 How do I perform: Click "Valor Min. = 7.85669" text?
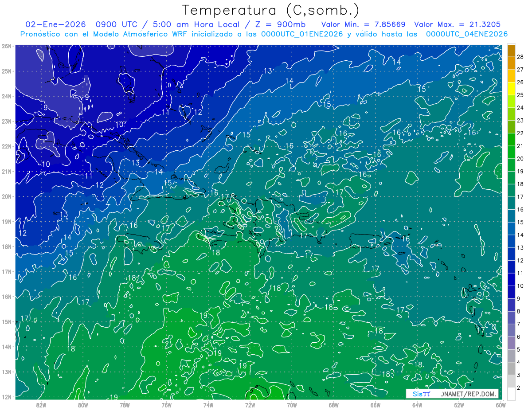[x=364, y=24]
